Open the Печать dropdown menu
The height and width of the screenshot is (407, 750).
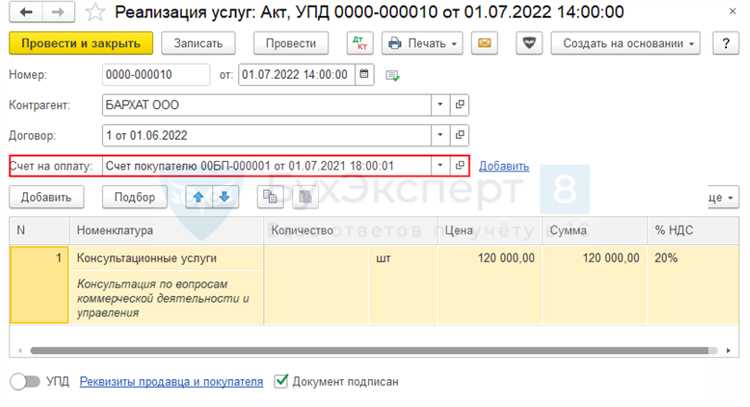pos(422,44)
